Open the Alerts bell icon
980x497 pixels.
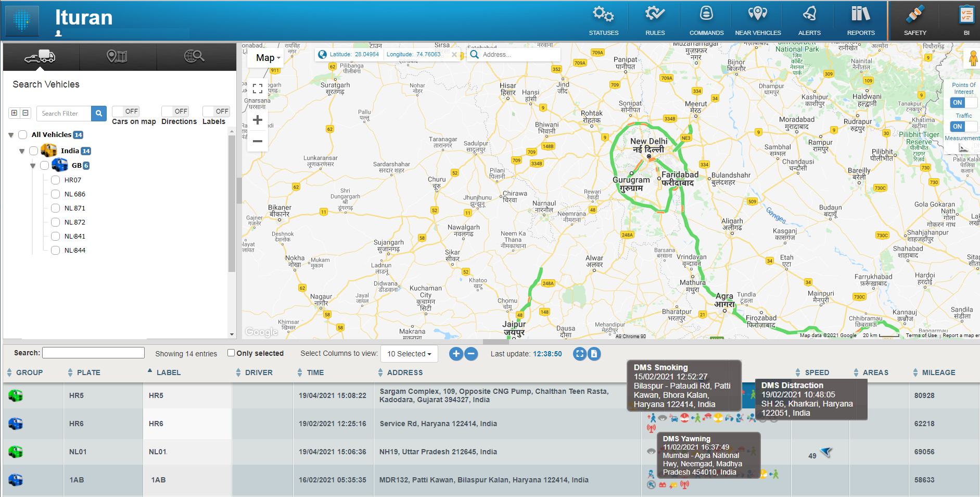pos(809,15)
